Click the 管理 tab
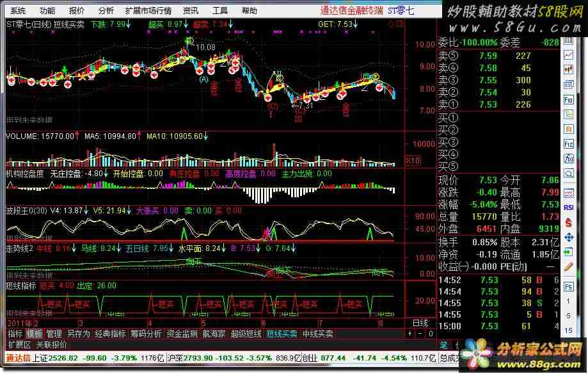Screen dimensions: 588x374 pos(54,334)
